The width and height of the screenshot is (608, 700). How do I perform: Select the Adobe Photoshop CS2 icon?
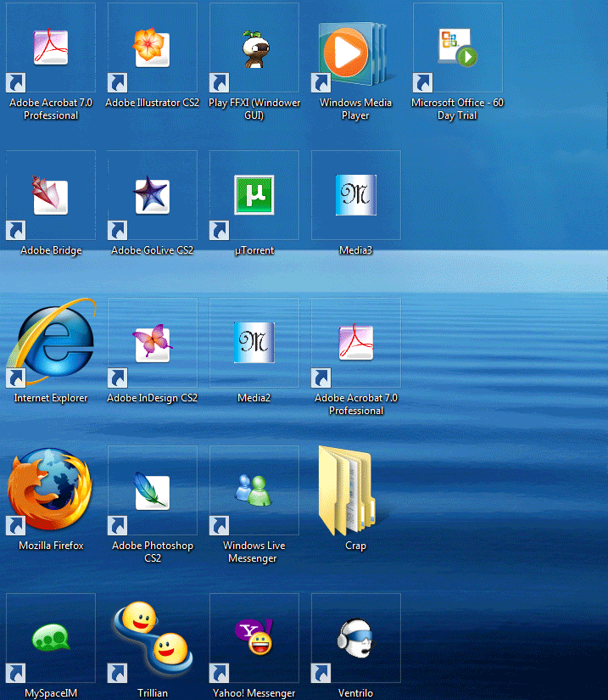152,490
